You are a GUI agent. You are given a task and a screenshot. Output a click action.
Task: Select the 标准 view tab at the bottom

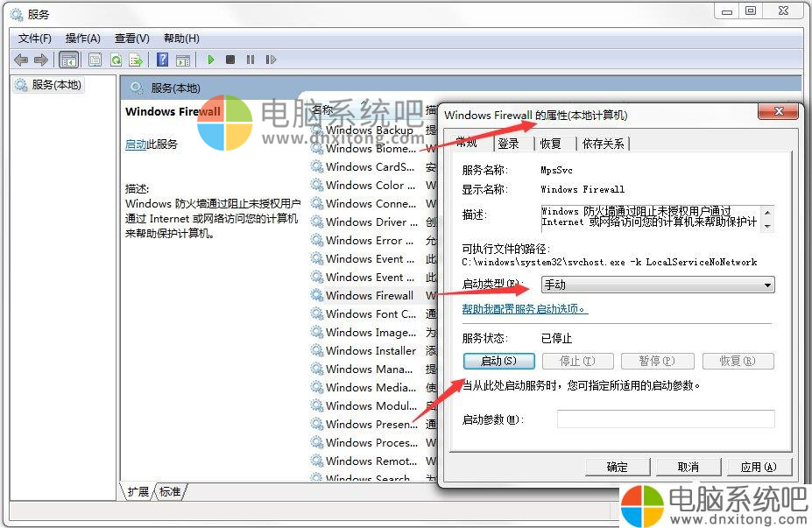point(170,491)
